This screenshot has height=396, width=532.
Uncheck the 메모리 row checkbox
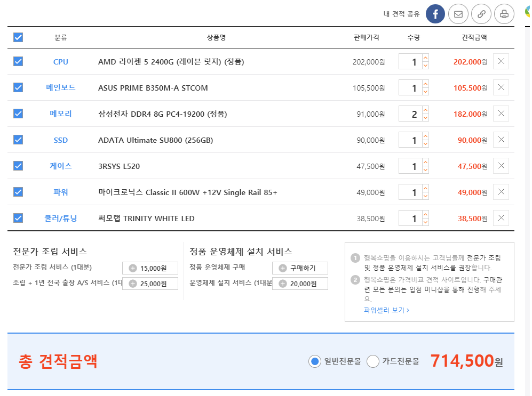pyautogui.click(x=18, y=114)
